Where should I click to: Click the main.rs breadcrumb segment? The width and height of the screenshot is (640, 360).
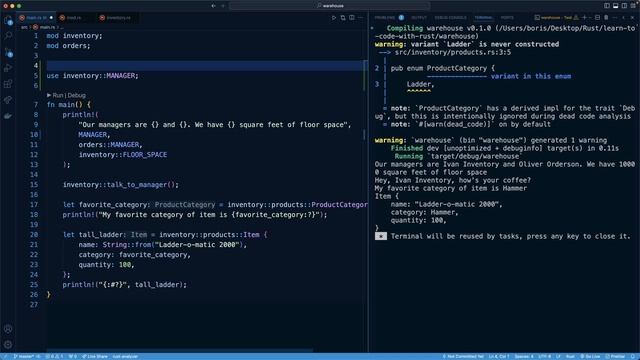click(x=47, y=27)
